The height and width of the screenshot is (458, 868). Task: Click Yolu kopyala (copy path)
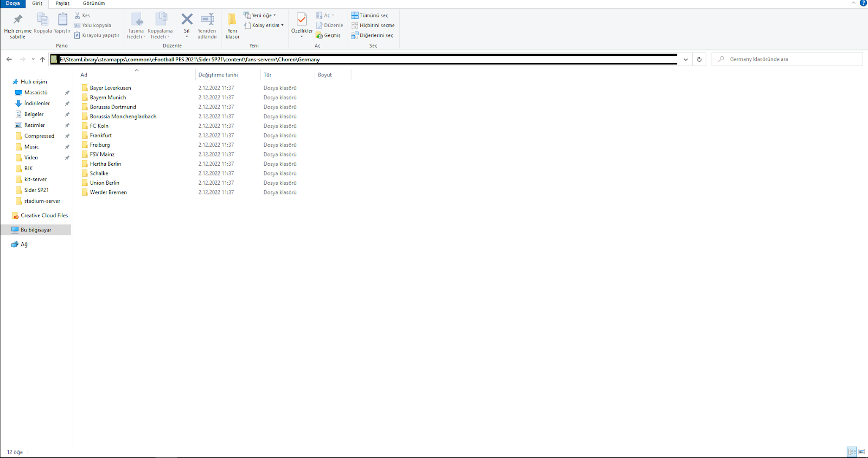(93, 25)
